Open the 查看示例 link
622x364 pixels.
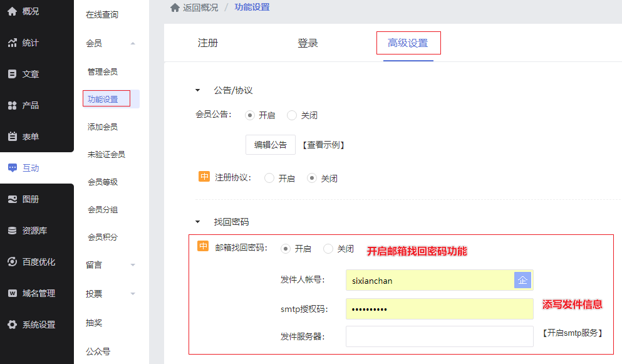tap(323, 145)
